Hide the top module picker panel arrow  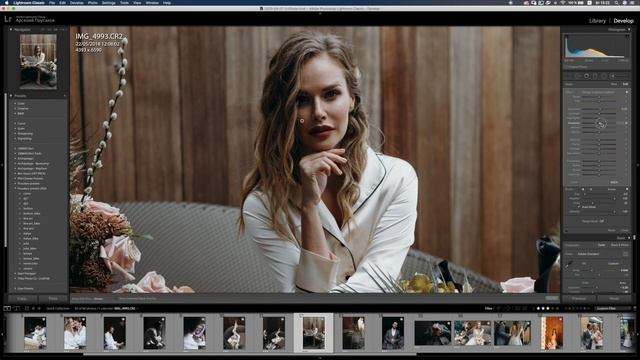[x=320, y=13]
